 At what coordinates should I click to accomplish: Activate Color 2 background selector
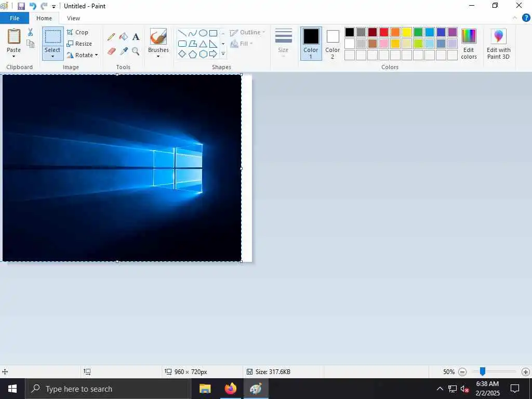click(x=332, y=44)
